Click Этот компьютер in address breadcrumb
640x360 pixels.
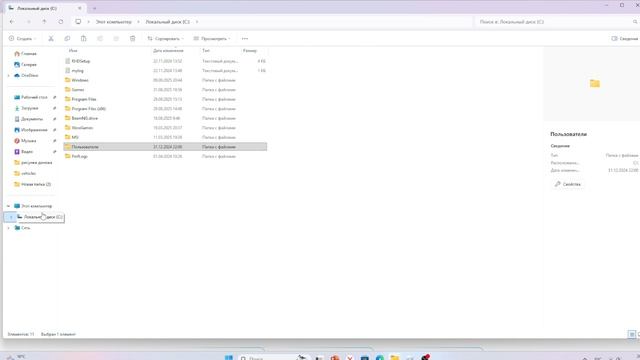[x=113, y=22]
